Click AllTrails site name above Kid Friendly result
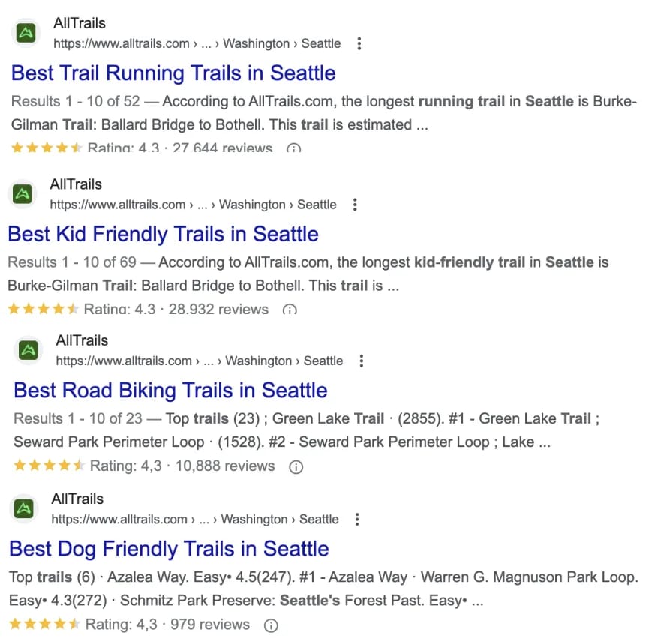Viewport: 658px width, 644px height. point(76,184)
